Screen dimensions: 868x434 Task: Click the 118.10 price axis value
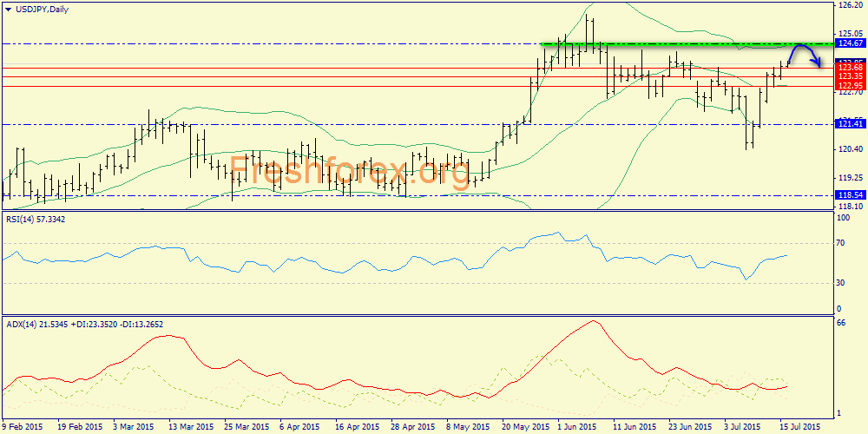point(852,206)
